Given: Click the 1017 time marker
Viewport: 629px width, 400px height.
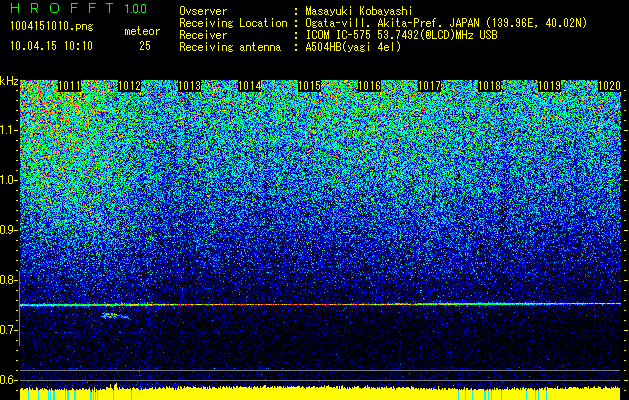Looking at the screenshot, I should point(429,86).
